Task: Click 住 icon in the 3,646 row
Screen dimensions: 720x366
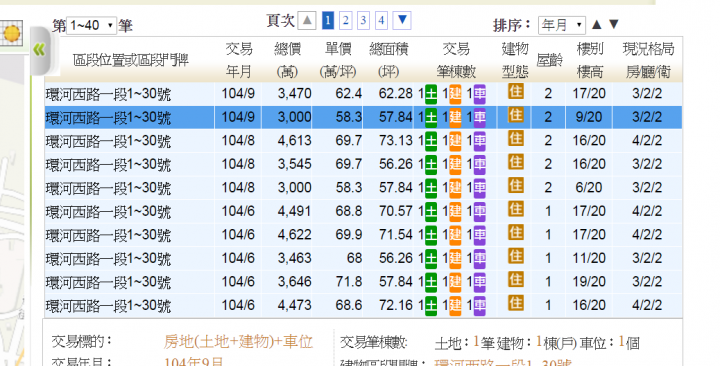Action: [516, 279]
